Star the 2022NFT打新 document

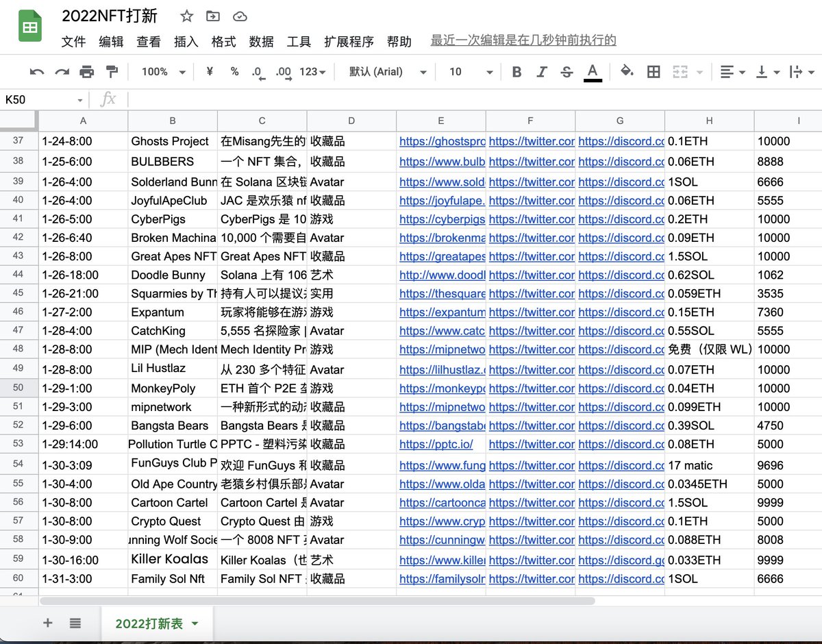[186, 16]
